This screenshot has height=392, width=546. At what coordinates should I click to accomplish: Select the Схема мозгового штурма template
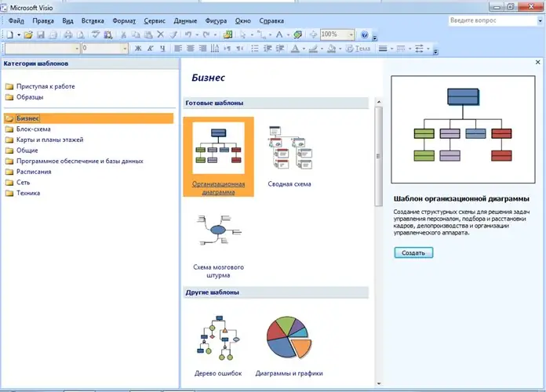tap(218, 246)
